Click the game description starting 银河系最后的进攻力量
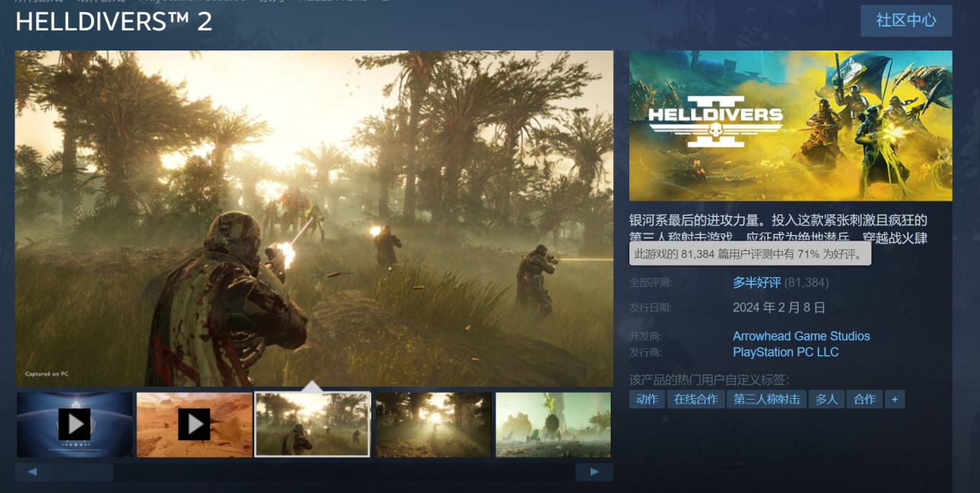The height and width of the screenshot is (493, 980). coord(779,229)
